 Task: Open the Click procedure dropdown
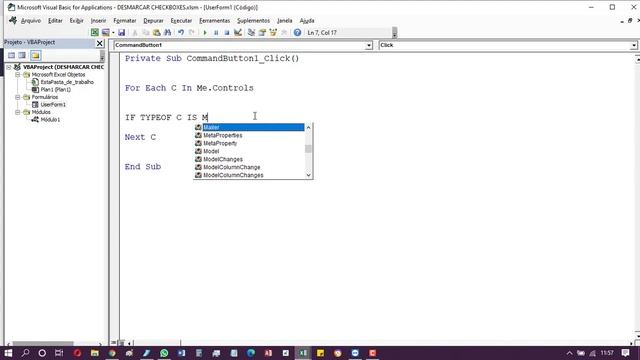pyautogui.click(x=633, y=45)
